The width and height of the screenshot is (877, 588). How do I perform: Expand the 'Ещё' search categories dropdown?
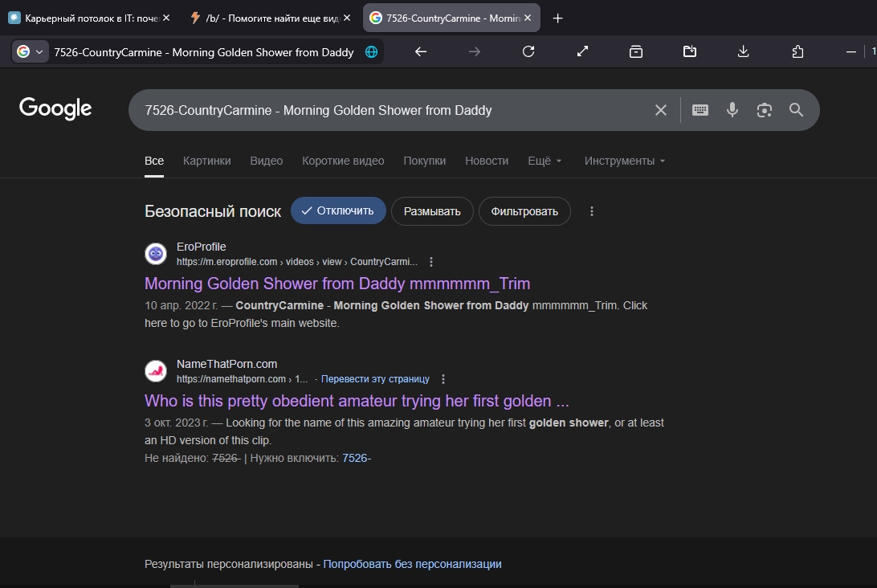coord(545,161)
